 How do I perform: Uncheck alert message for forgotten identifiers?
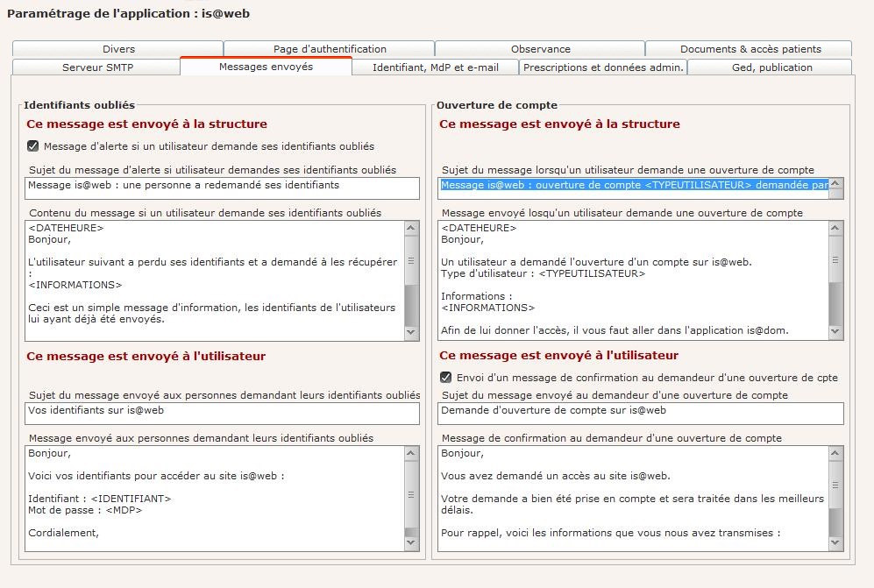(33, 146)
